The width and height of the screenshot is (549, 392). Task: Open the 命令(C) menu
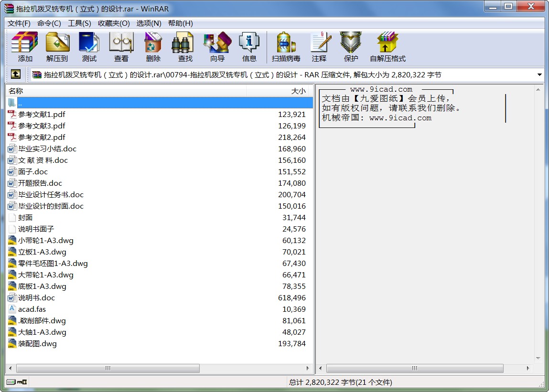(x=49, y=23)
